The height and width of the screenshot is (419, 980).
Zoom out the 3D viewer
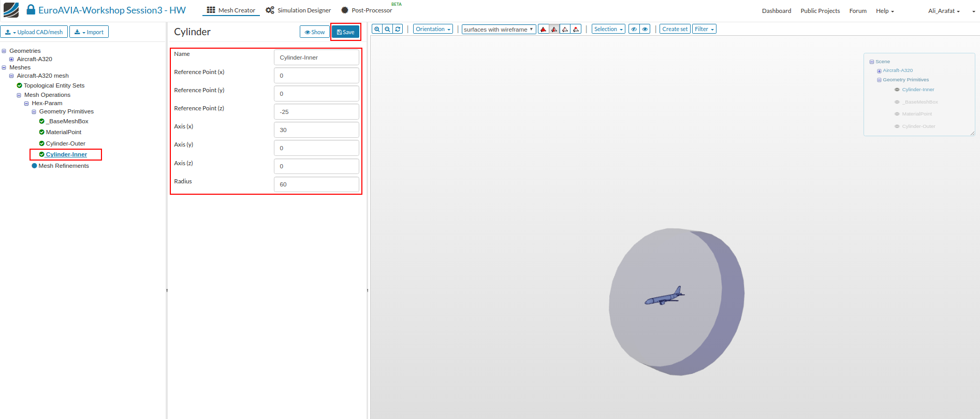click(x=387, y=29)
